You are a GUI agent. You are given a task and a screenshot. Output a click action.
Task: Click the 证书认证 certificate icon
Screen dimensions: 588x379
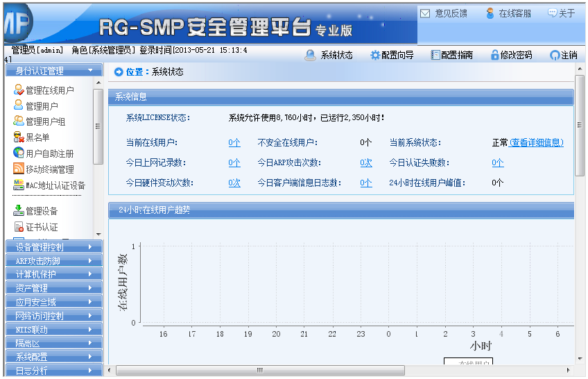(19, 227)
